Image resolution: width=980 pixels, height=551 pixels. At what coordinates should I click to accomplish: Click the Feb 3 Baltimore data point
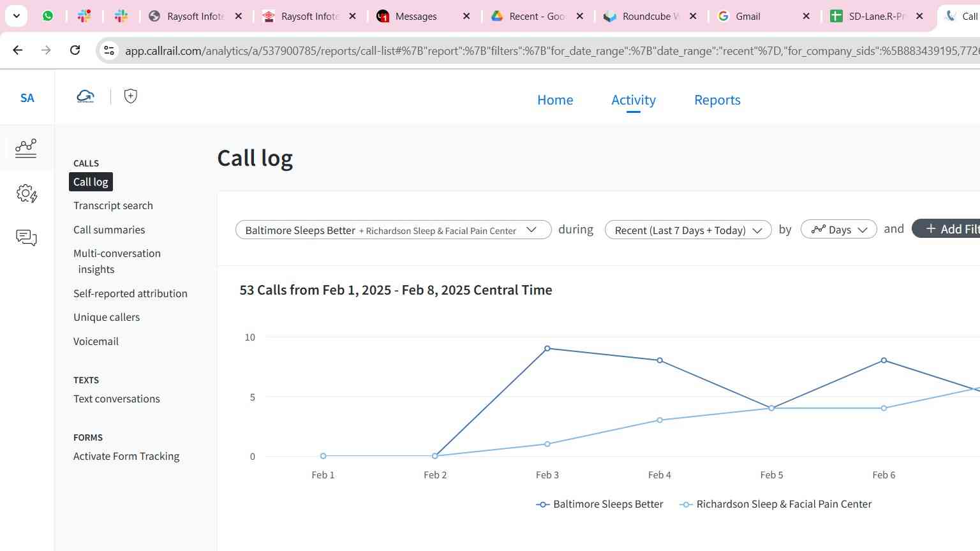(547, 348)
